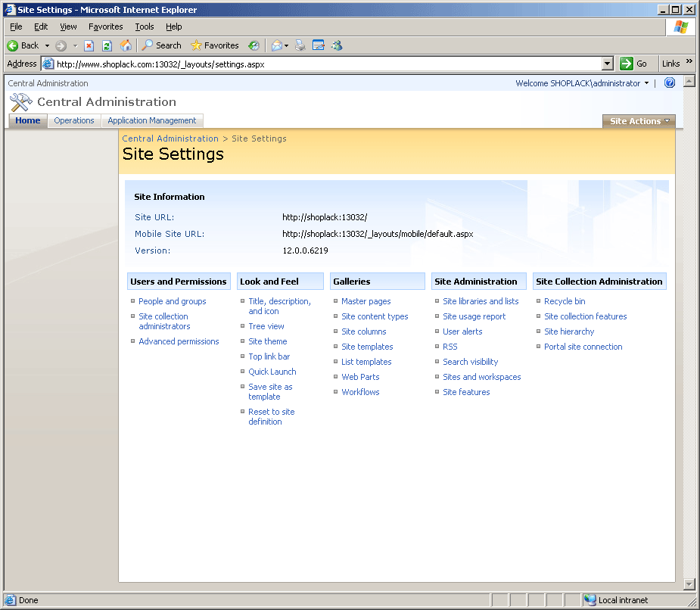Viewport: 700px width, 610px height.
Task: Expand the Forward button history dropdown
Action: click(x=75, y=45)
